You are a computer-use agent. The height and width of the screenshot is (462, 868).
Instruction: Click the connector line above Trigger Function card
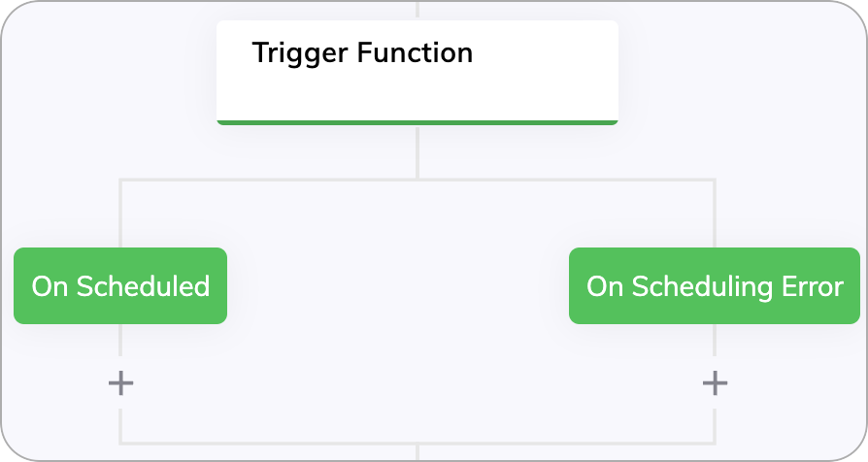tap(417, 10)
